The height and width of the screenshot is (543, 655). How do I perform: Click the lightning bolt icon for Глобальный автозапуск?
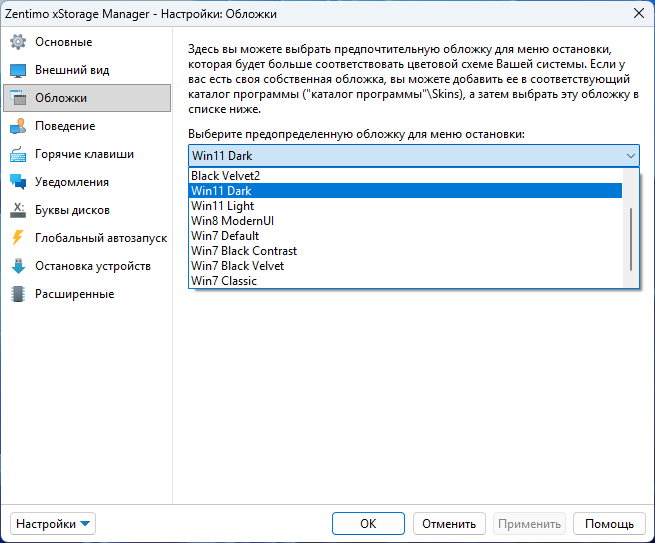pos(17,238)
